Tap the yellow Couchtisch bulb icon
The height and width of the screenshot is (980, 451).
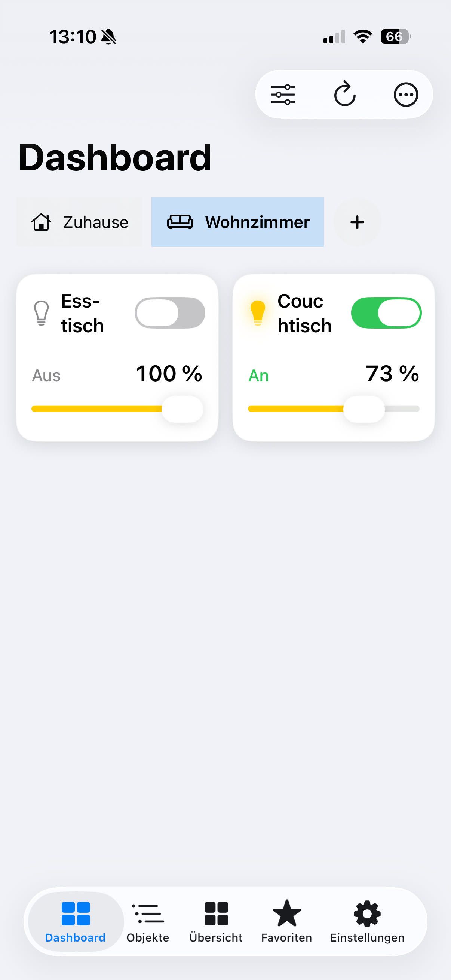coord(258,313)
